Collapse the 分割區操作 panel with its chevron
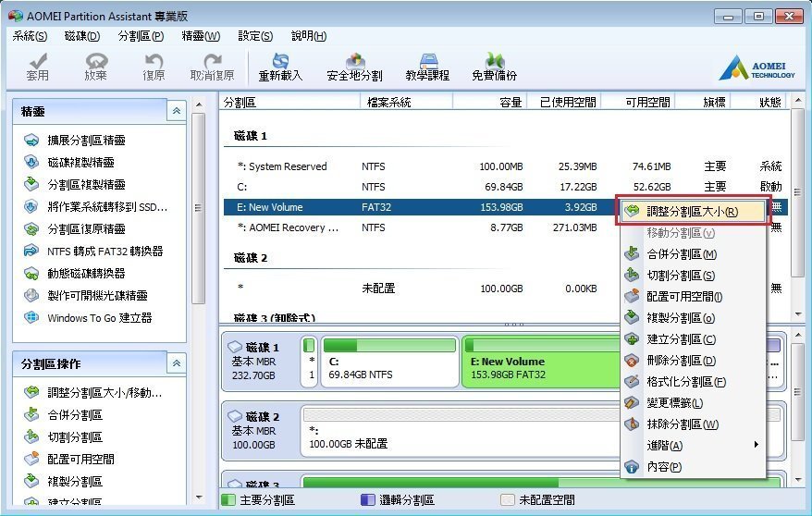 click(177, 362)
